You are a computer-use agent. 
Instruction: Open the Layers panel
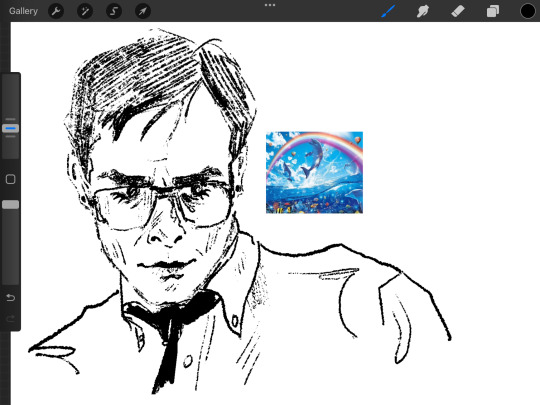coord(493,11)
